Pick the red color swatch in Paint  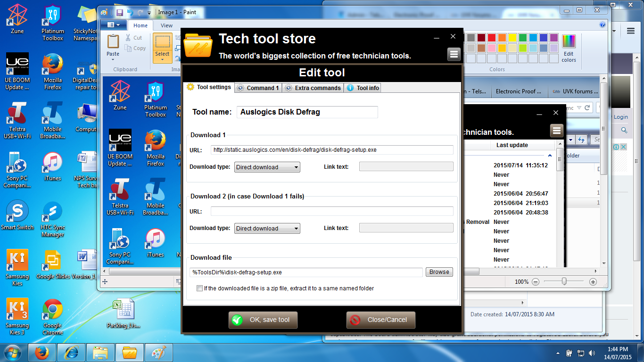pyautogui.click(x=491, y=38)
